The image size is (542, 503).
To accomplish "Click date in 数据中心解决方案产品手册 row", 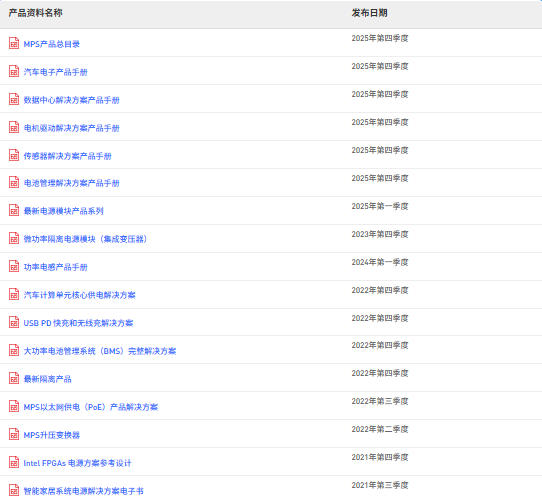I will click(380, 94).
